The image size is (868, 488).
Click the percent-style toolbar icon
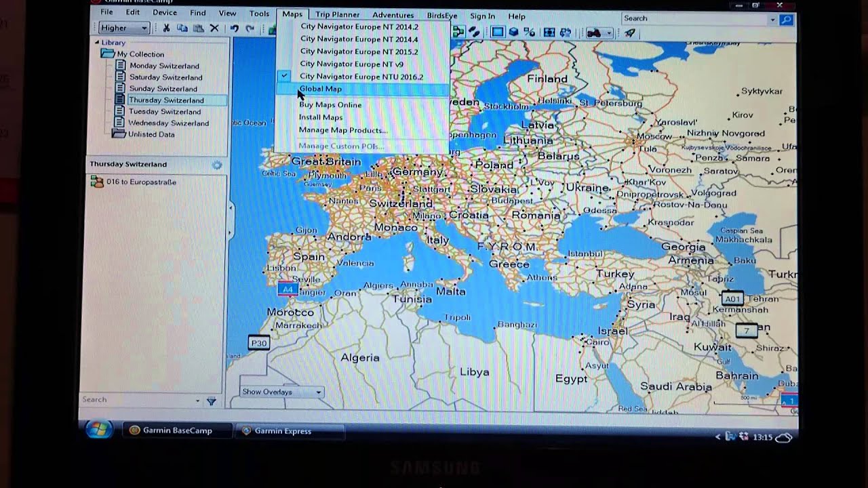530,32
